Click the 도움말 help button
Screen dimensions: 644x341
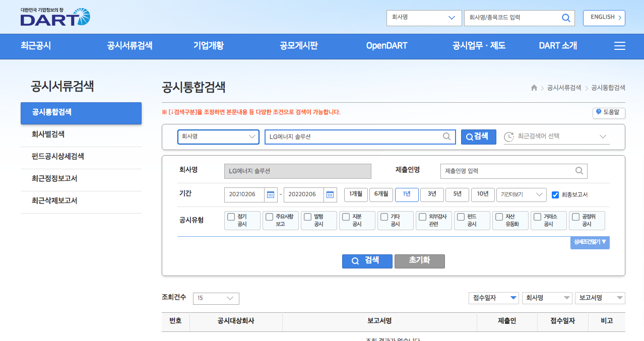click(x=609, y=113)
